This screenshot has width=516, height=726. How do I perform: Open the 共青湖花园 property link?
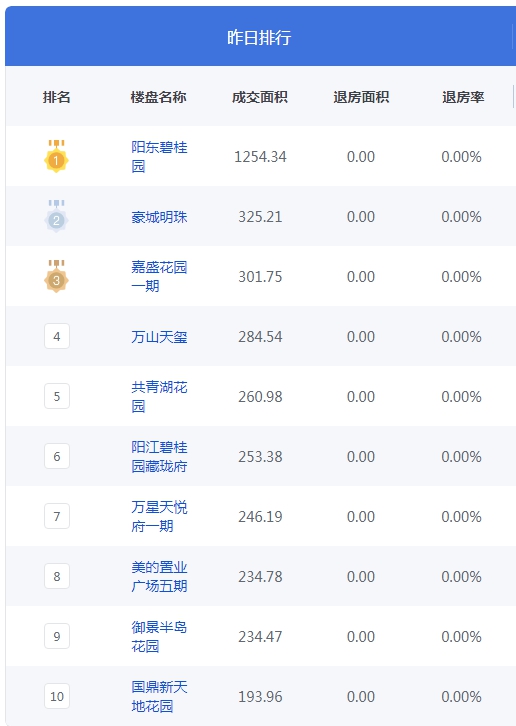click(159, 396)
